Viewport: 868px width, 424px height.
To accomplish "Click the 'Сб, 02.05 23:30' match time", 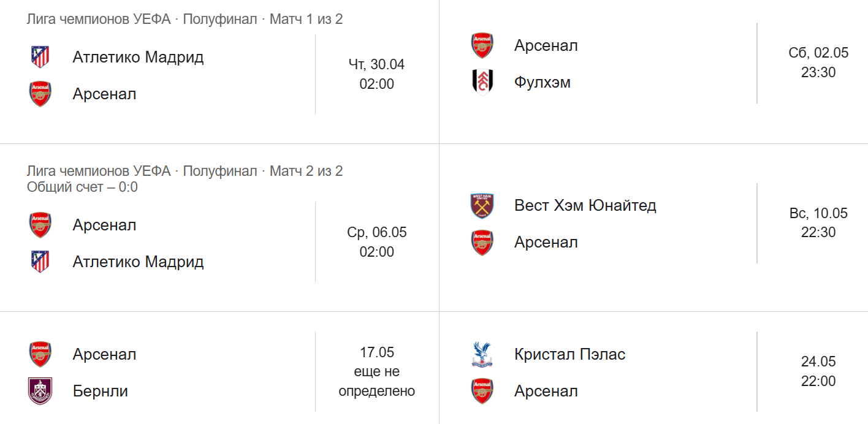I will [x=818, y=62].
